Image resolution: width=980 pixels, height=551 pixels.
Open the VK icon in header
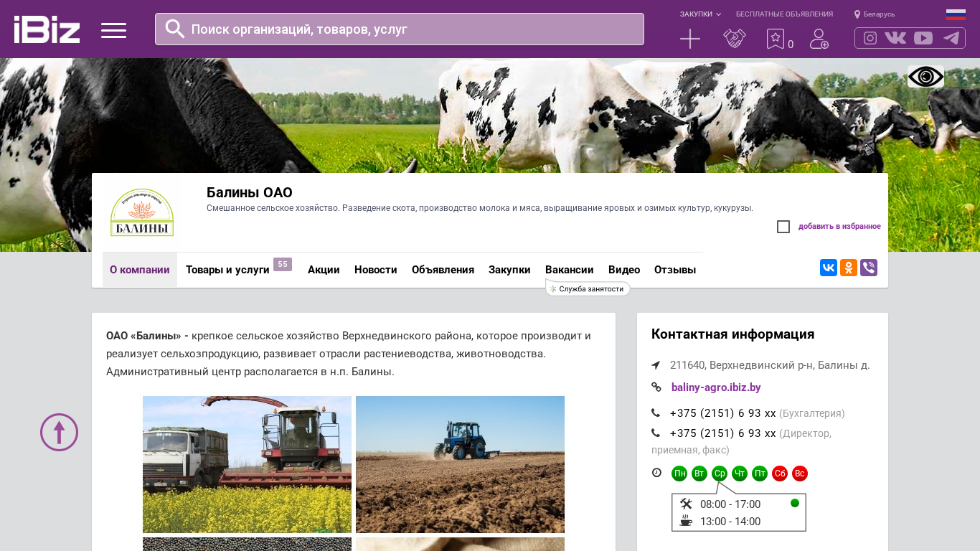(895, 38)
